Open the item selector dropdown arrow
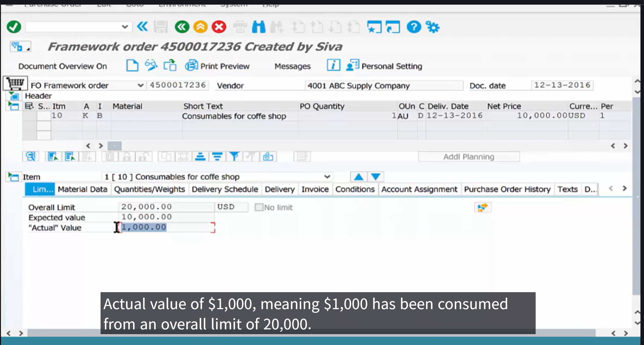This screenshot has height=345, width=644. pos(327,177)
